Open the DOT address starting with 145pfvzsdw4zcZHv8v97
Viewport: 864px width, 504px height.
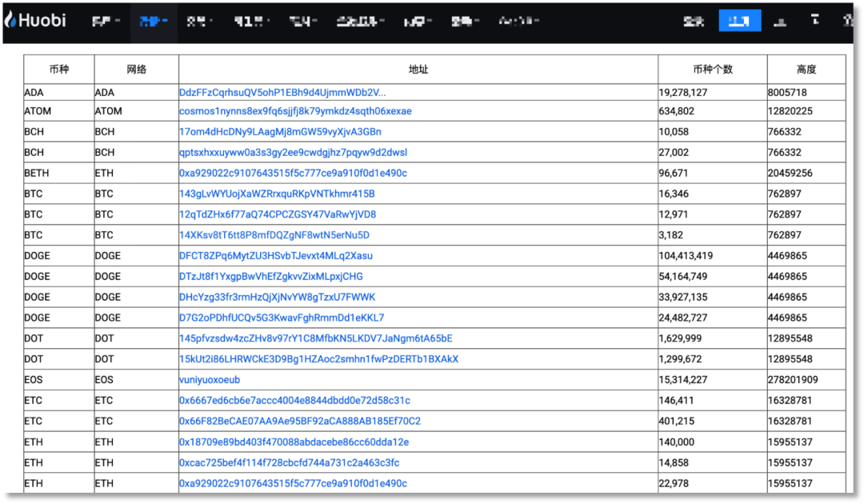pyautogui.click(x=316, y=338)
